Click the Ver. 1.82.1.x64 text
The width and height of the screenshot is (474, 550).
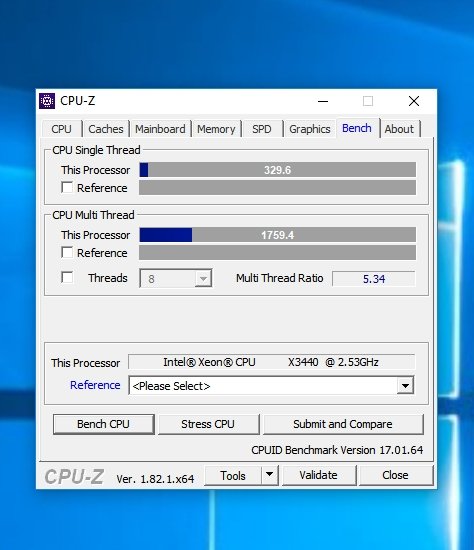pos(155,479)
